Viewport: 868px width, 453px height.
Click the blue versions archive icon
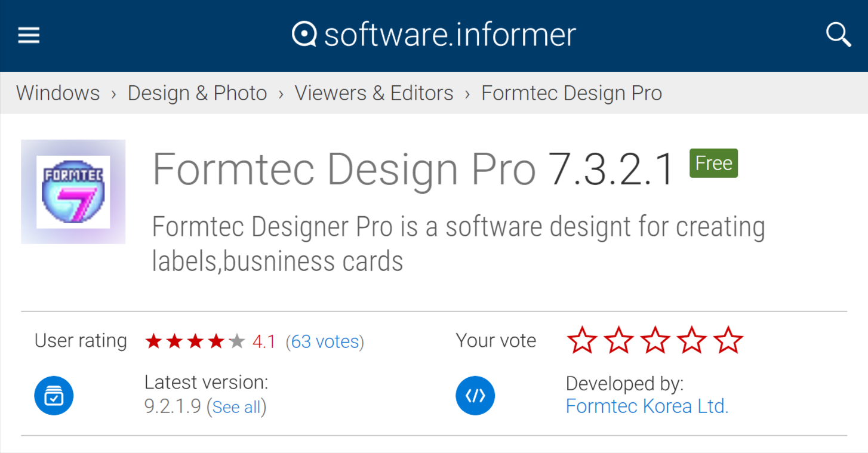(x=53, y=395)
